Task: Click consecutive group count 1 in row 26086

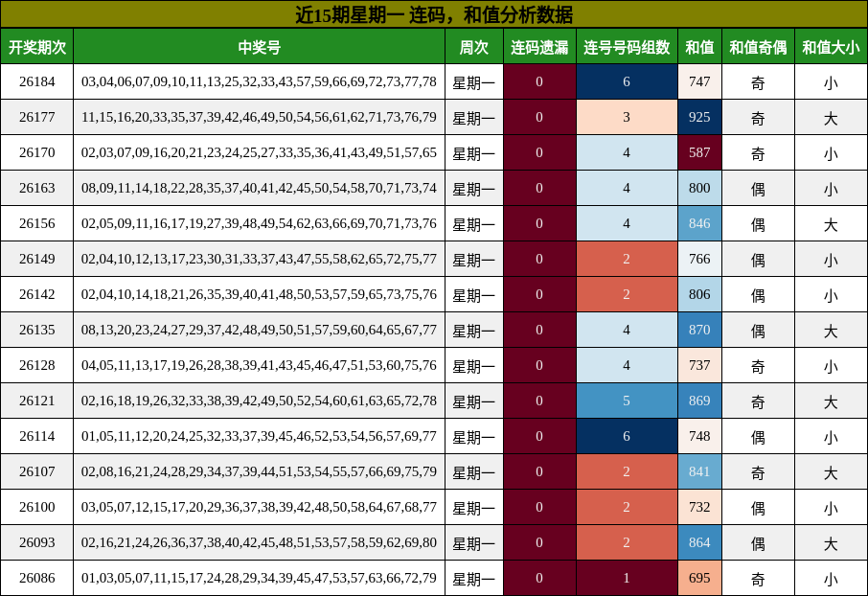Action: [627, 579]
